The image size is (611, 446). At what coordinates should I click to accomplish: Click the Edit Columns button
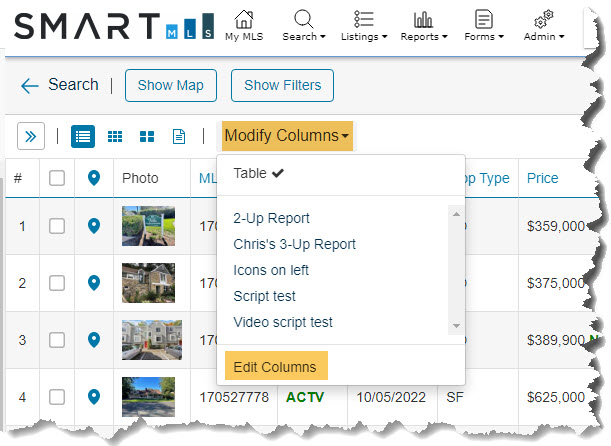276,366
